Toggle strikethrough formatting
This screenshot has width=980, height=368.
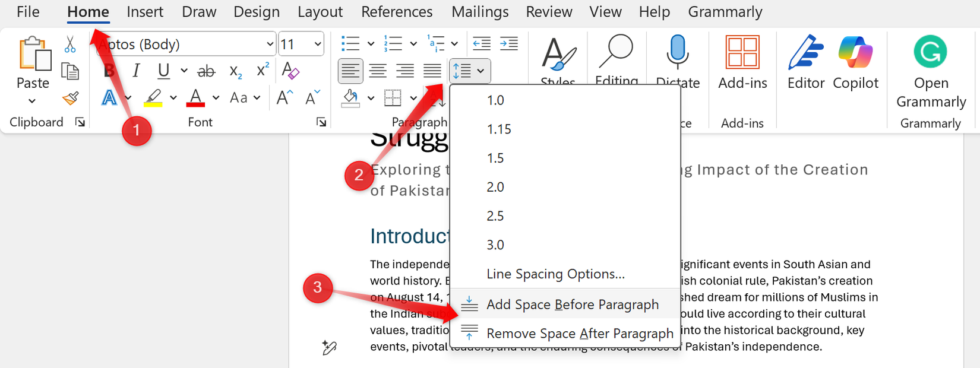[206, 71]
